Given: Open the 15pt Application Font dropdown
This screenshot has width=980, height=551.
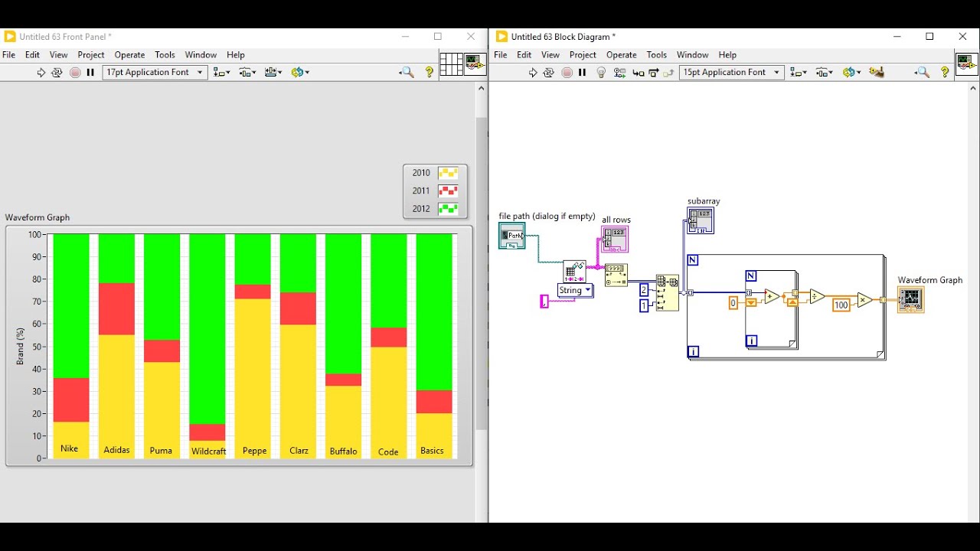Looking at the screenshot, I should [732, 73].
